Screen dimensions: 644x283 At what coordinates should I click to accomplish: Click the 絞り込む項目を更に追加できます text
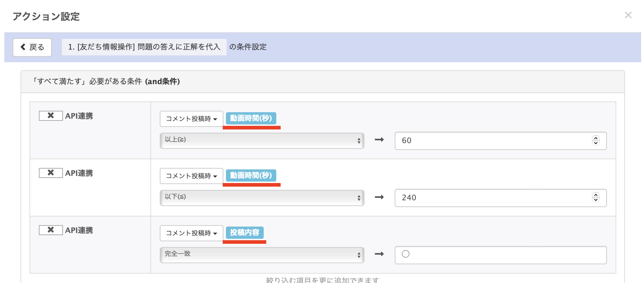pyautogui.click(x=323, y=280)
